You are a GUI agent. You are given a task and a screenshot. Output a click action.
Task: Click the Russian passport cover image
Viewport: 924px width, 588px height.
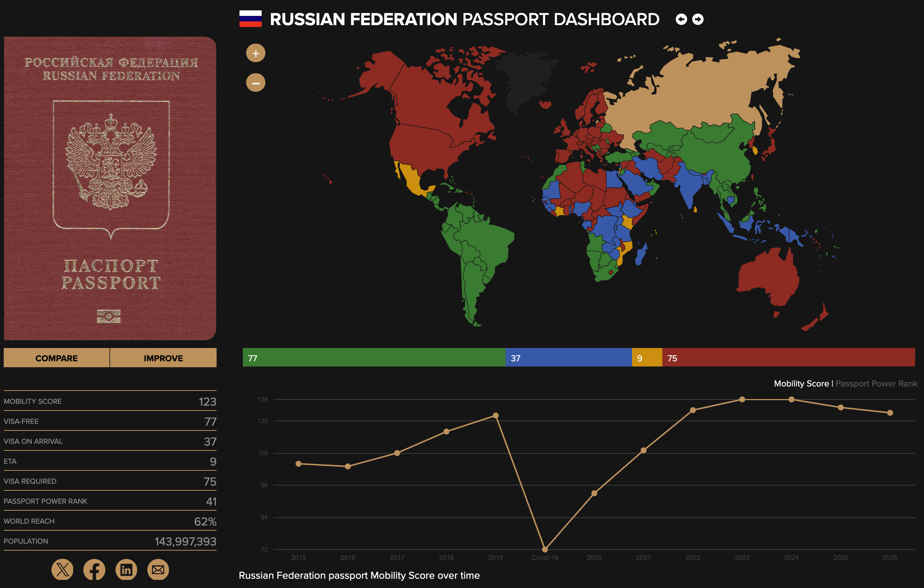point(110,188)
